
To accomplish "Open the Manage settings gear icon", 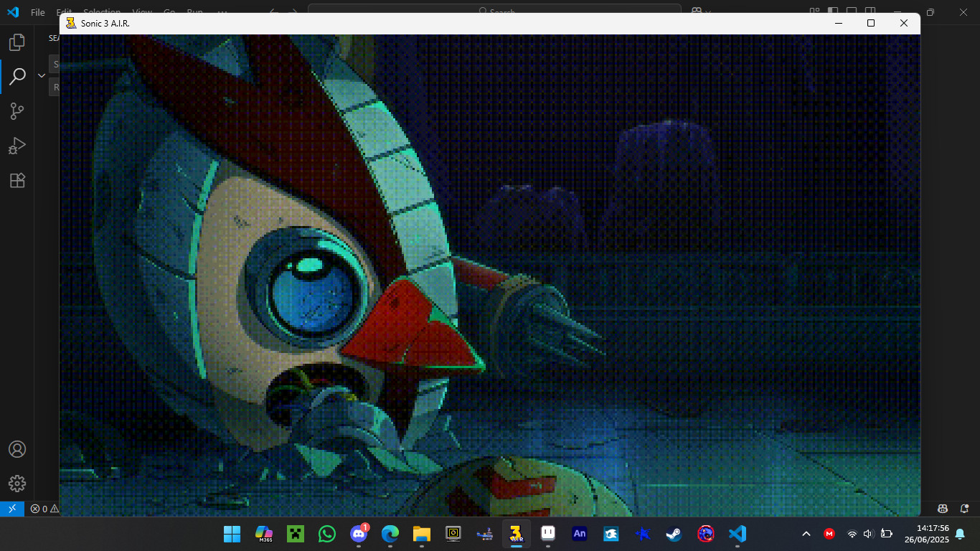I will pyautogui.click(x=17, y=483).
